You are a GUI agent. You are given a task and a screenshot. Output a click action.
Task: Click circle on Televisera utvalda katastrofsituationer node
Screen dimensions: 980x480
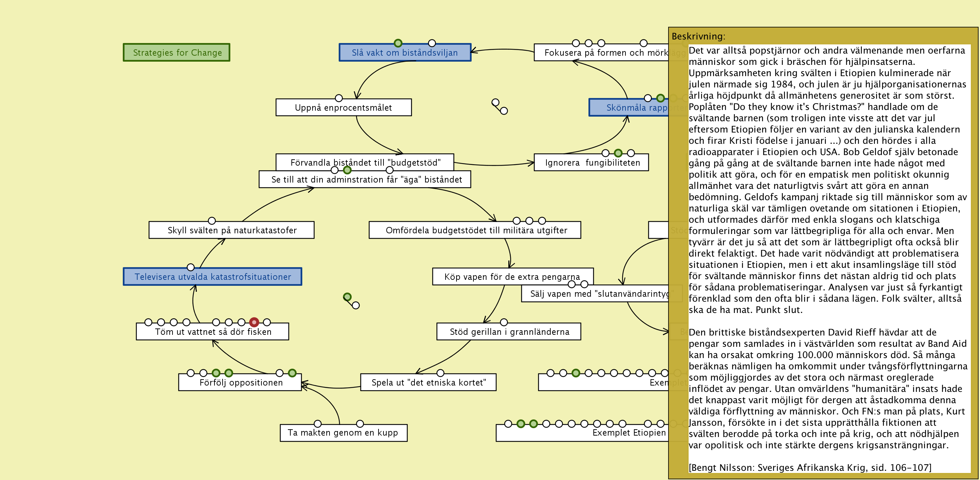pos(190,267)
